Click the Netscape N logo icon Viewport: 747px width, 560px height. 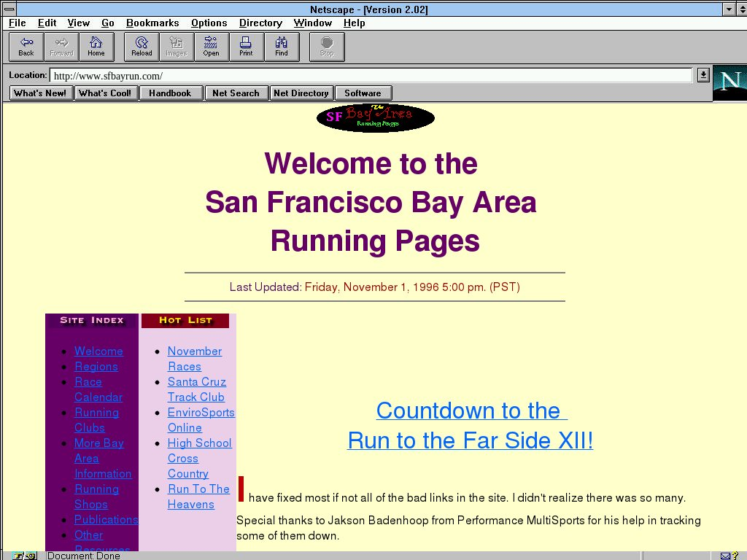coord(729,82)
